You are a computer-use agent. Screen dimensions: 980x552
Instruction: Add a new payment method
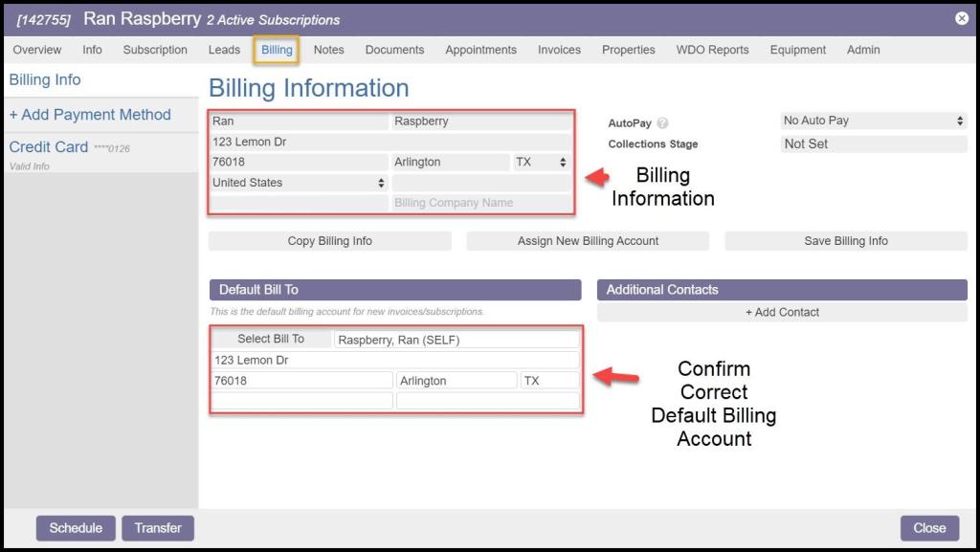click(90, 115)
